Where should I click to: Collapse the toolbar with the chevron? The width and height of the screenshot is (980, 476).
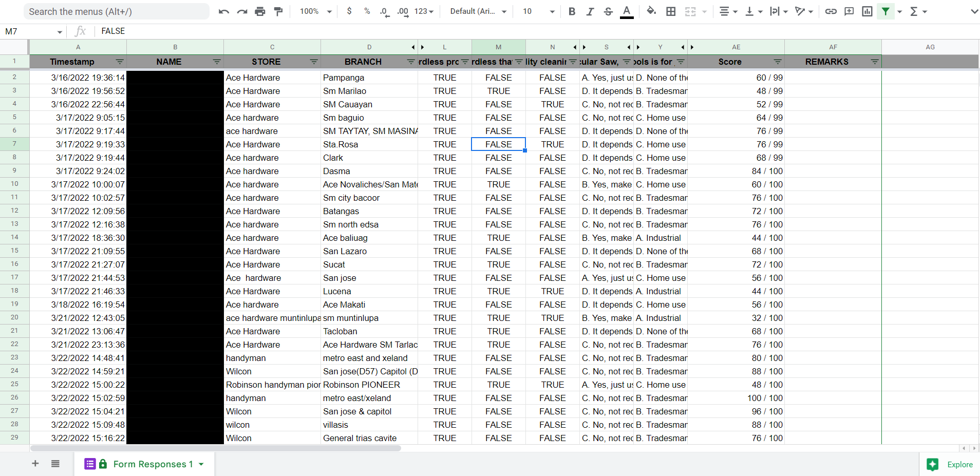coord(974,11)
